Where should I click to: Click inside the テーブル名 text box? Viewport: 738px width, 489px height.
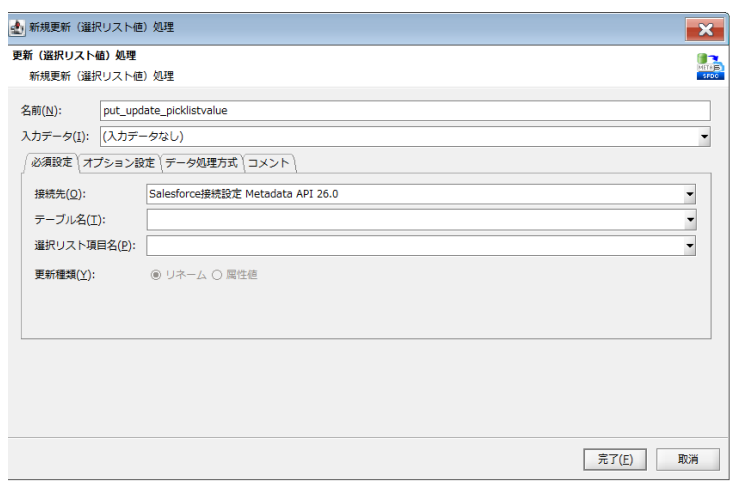point(415,220)
